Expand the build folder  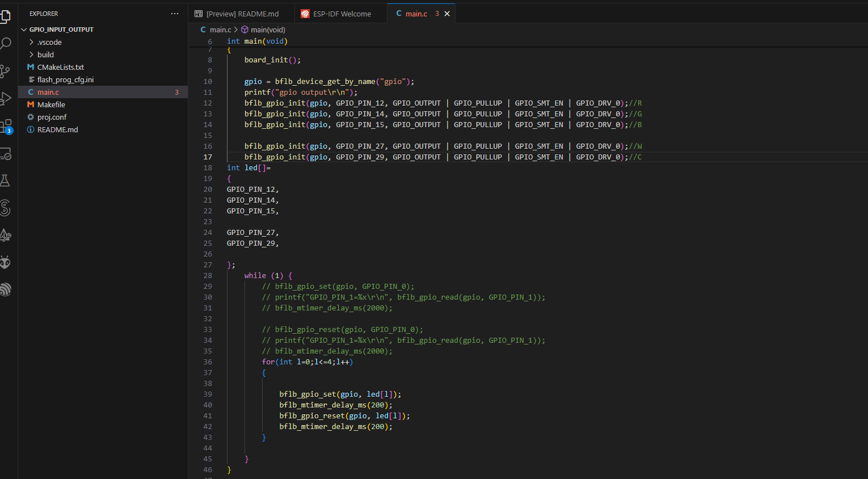pos(31,54)
